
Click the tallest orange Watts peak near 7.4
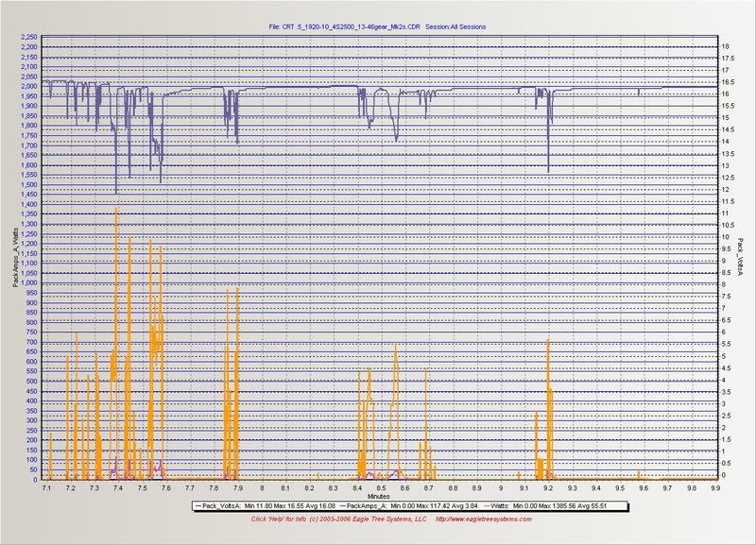[x=116, y=210]
